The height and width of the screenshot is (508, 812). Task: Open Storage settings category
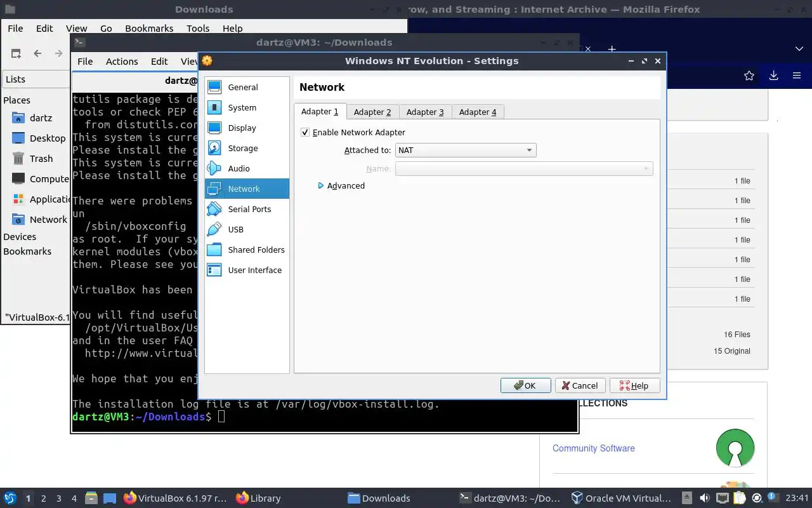246,148
